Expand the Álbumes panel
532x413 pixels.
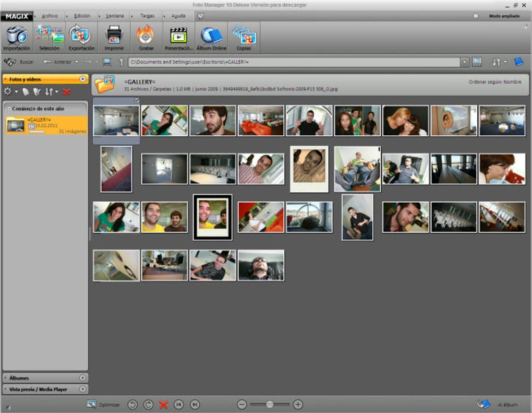(x=82, y=378)
